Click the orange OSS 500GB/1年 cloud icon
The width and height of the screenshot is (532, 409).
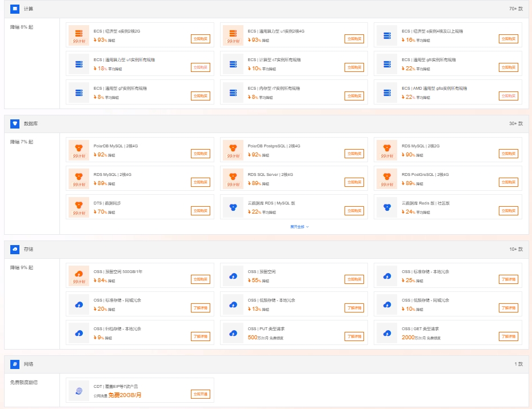[x=79, y=275]
